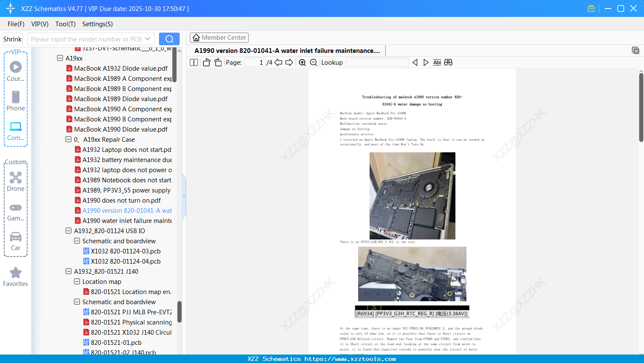
Task: Collapse the Location map folder
Action: pyautogui.click(x=77, y=282)
